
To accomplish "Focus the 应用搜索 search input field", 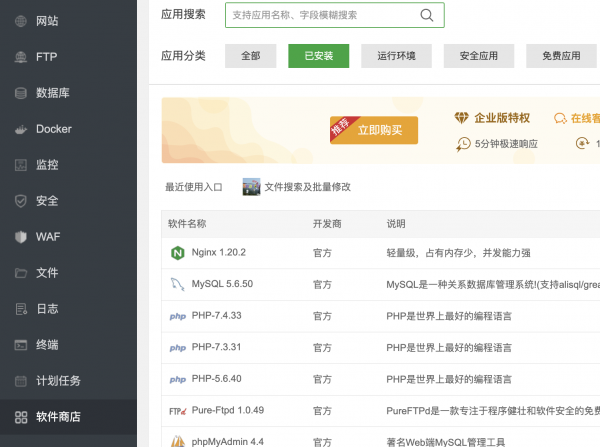I will click(x=335, y=15).
